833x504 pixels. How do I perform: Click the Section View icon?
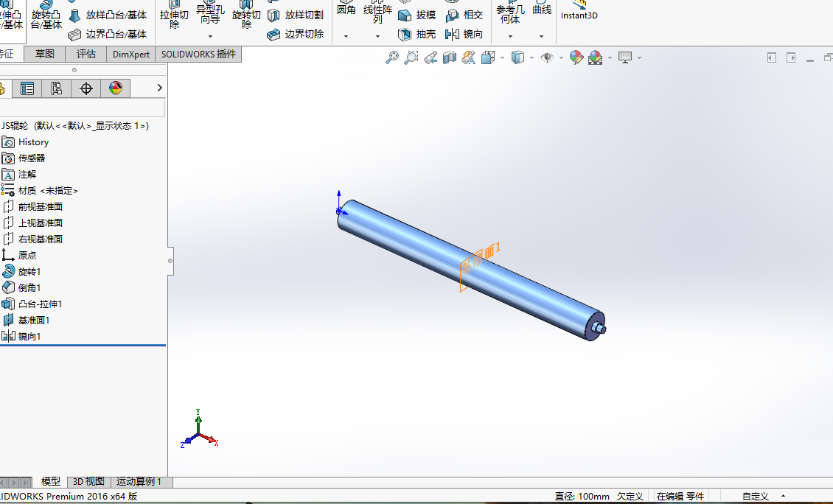click(x=450, y=57)
